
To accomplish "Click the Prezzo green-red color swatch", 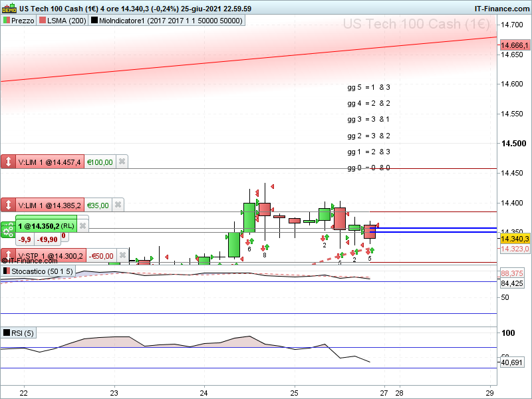I will pyautogui.click(x=7, y=21).
